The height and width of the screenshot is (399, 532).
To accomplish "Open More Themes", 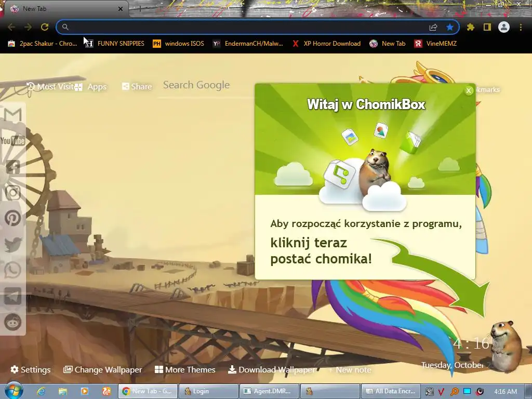I will (185, 369).
